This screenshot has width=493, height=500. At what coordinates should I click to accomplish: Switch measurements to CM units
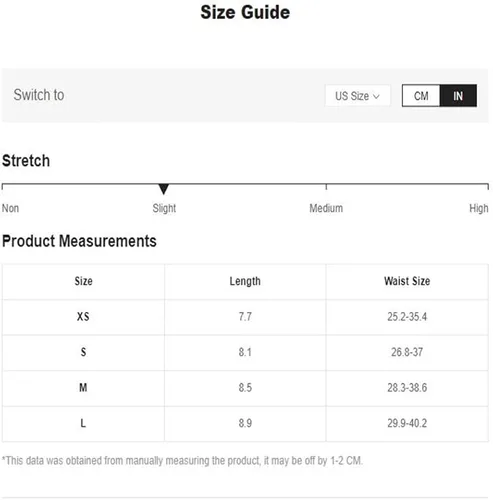pyautogui.click(x=421, y=96)
